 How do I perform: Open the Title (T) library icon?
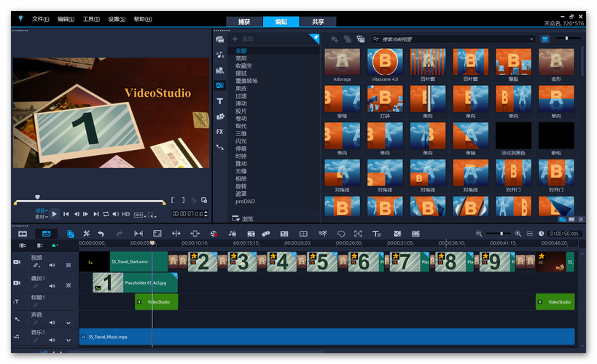[x=219, y=100]
